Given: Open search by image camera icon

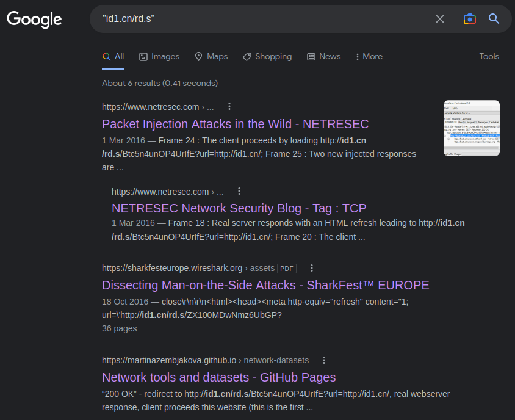Looking at the screenshot, I should 470,19.
